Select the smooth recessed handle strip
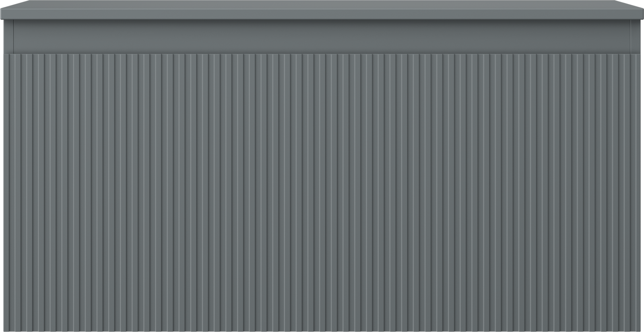The height and width of the screenshot is (332, 644). coord(322,36)
